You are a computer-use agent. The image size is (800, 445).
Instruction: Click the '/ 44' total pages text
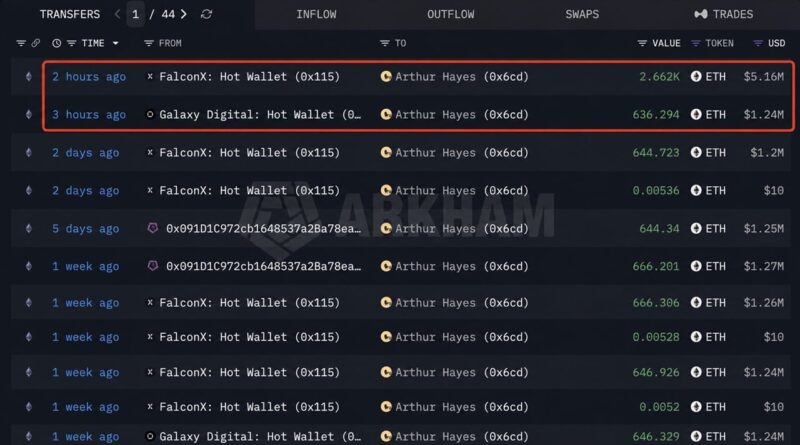click(x=162, y=14)
